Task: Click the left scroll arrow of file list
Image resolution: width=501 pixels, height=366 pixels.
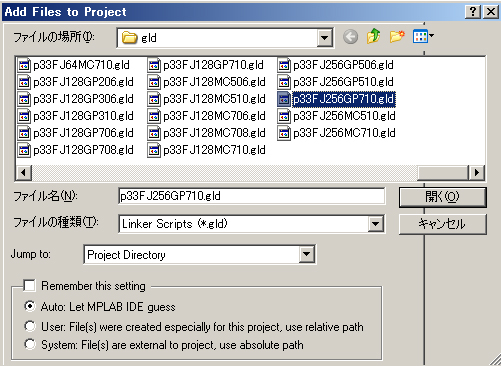Action: pos(24,173)
